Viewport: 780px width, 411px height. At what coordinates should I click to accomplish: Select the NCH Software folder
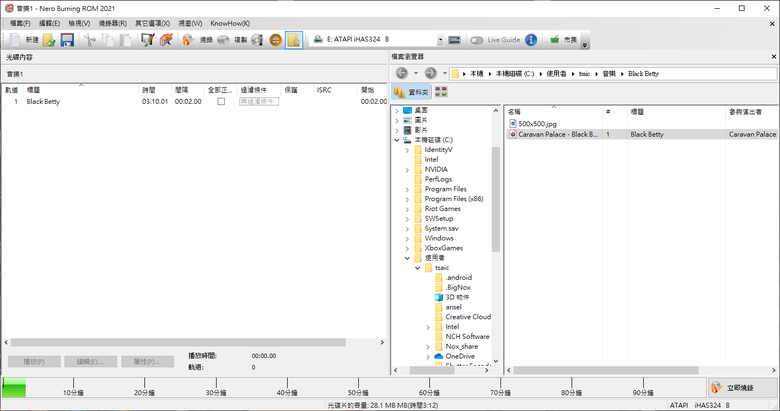tap(462, 336)
